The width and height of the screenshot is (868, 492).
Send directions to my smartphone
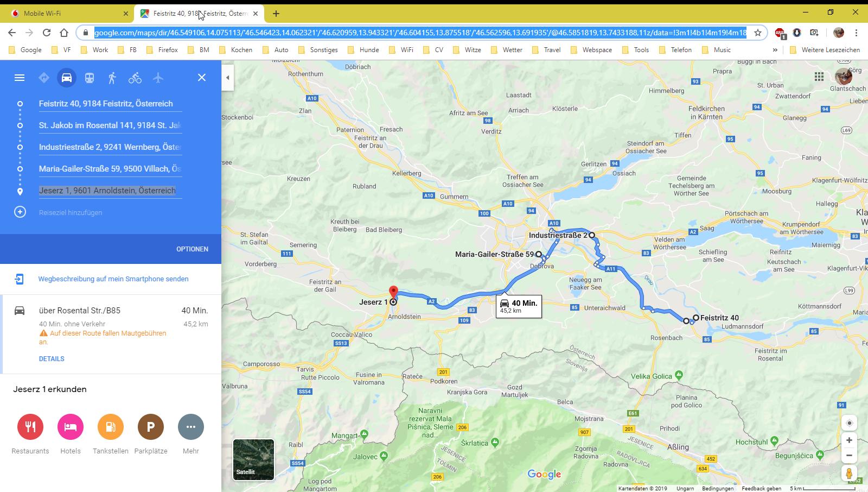[113, 279]
